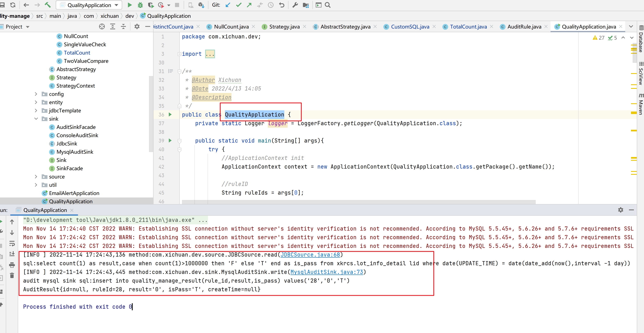This screenshot has width=644, height=333.
Task: Expand the config folder
Action: tap(36, 94)
